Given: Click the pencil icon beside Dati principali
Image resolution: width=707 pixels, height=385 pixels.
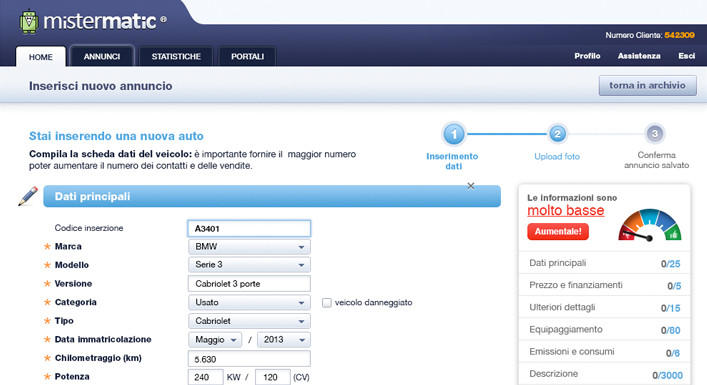Looking at the screenshot, I should [28, 196].
